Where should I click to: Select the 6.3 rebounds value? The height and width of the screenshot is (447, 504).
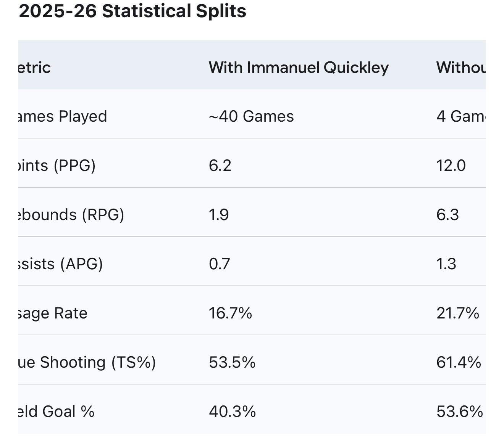click(447, 215)
